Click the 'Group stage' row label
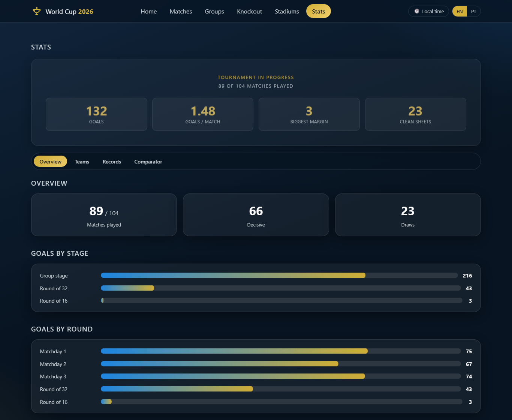 pos(54,276)
